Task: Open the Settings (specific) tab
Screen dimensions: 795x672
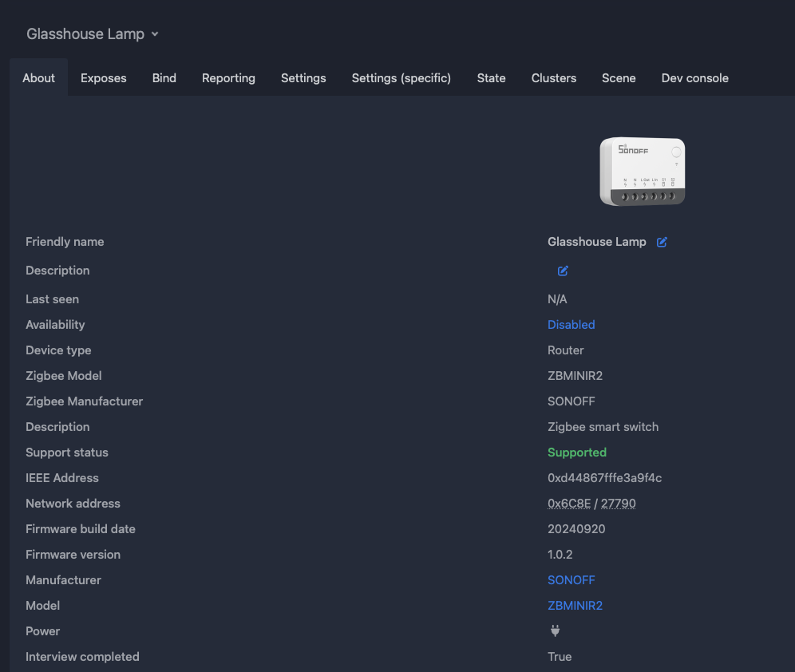Action: click(401, 78)
